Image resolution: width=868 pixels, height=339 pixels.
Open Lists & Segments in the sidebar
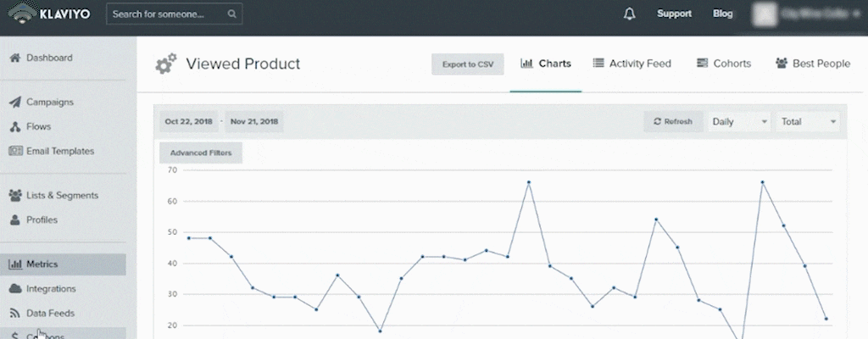pyautogui.click(x=63, y=195)
